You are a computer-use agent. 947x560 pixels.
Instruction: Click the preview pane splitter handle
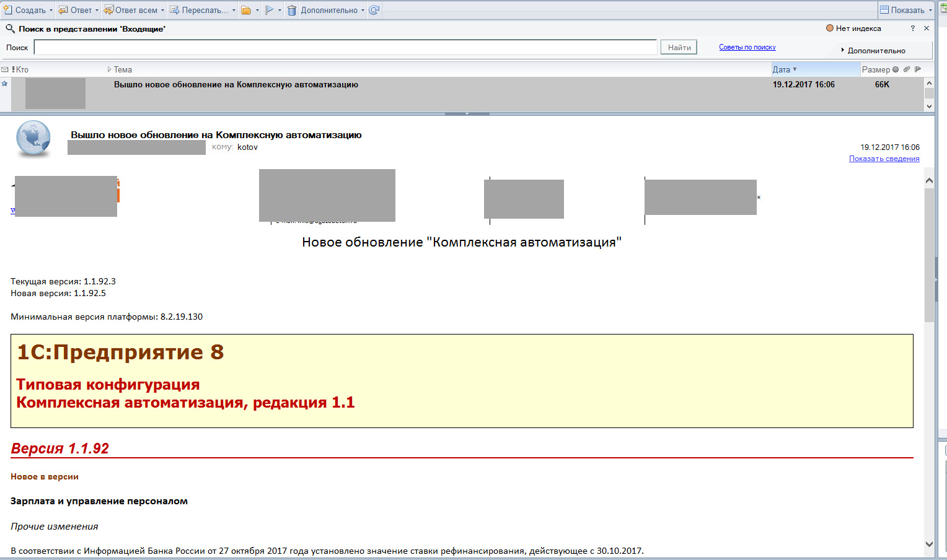(467, 114)
